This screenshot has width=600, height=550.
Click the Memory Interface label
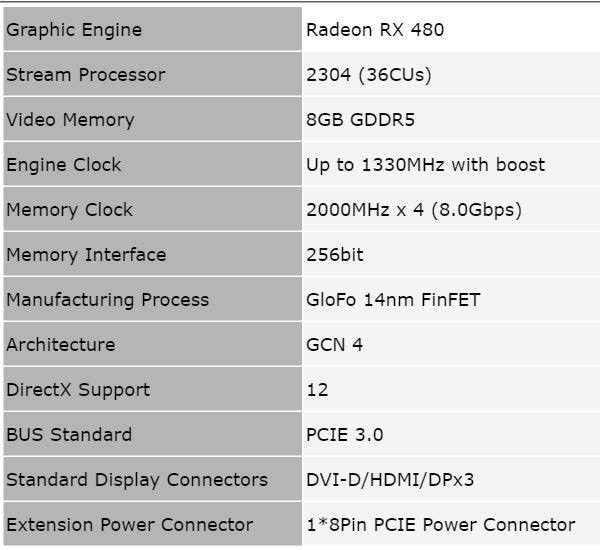[86, 255]
